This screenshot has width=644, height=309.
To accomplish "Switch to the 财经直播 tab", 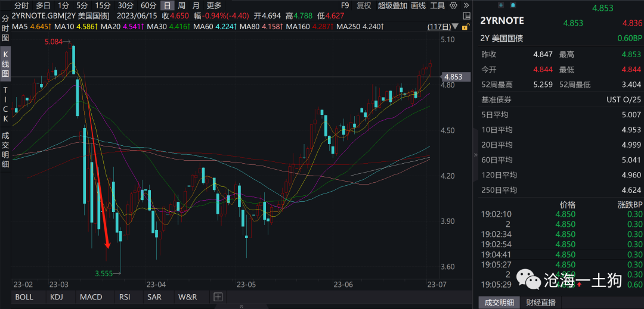I will 540,302.
